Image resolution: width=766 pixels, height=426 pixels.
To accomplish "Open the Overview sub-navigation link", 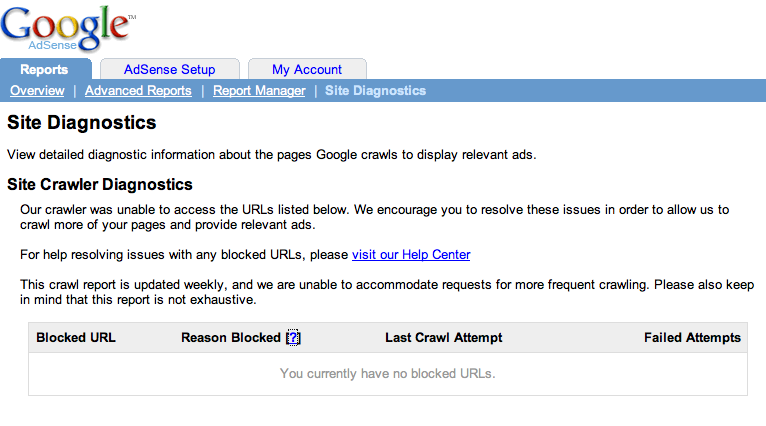I will coord(37,91).
